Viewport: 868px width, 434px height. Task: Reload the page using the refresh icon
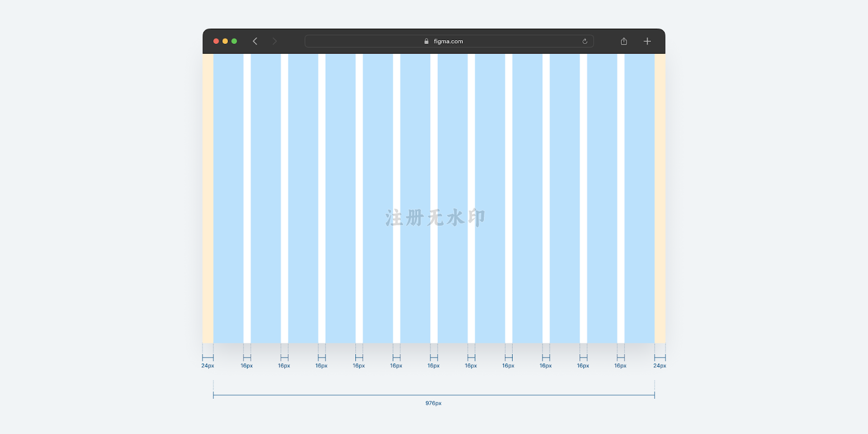pos(585,41)
